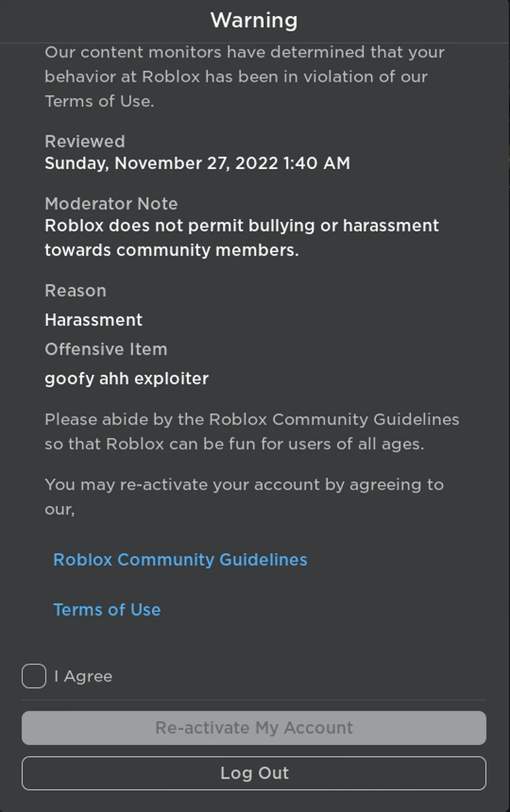Select the Terms of Use hyperlink text
Screen dimensions: 510x812
107,609
